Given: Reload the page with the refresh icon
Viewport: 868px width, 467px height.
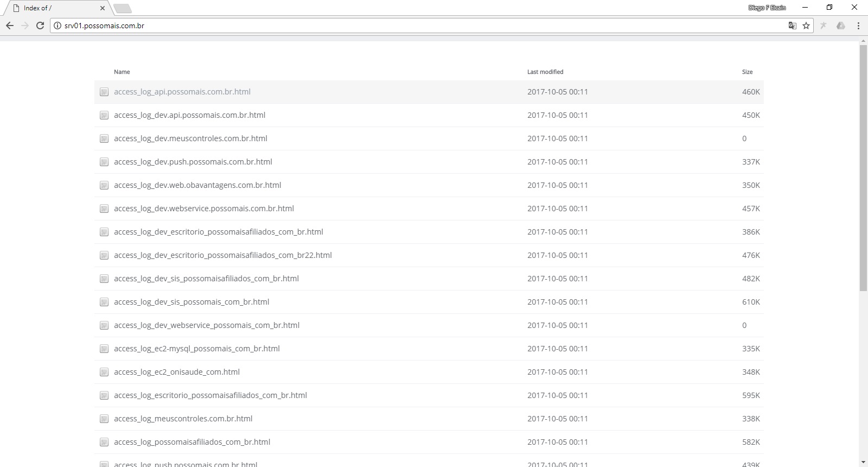Looking at the screenshot, I should pos(40,26).
